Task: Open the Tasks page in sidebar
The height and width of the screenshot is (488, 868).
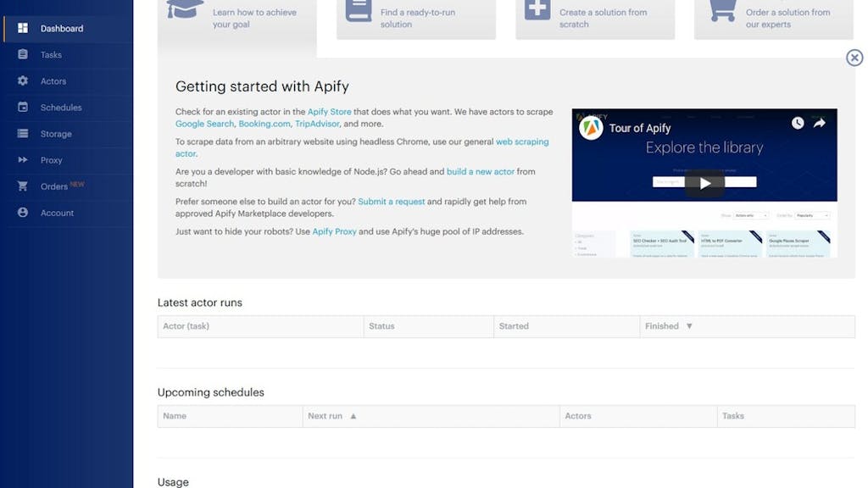Action: point(67,55)
